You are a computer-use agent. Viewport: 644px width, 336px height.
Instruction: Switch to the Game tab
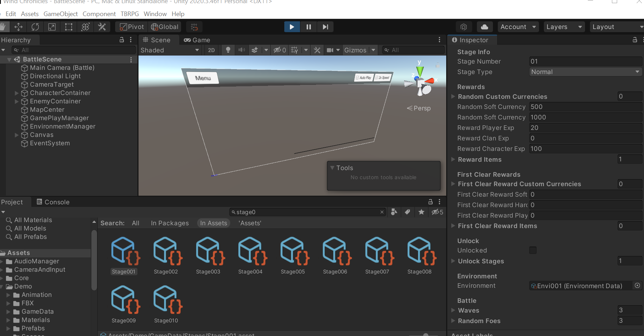click(x=197, y=40)
